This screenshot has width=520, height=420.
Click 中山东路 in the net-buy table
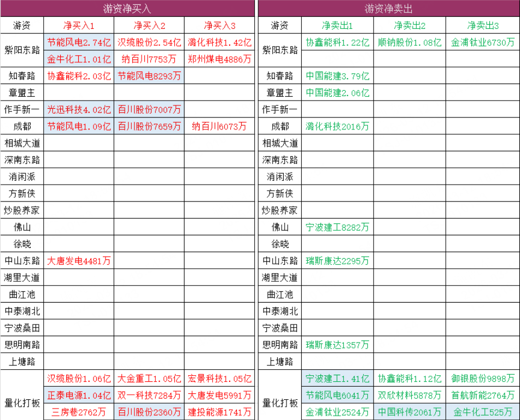[x=22, y=261]
